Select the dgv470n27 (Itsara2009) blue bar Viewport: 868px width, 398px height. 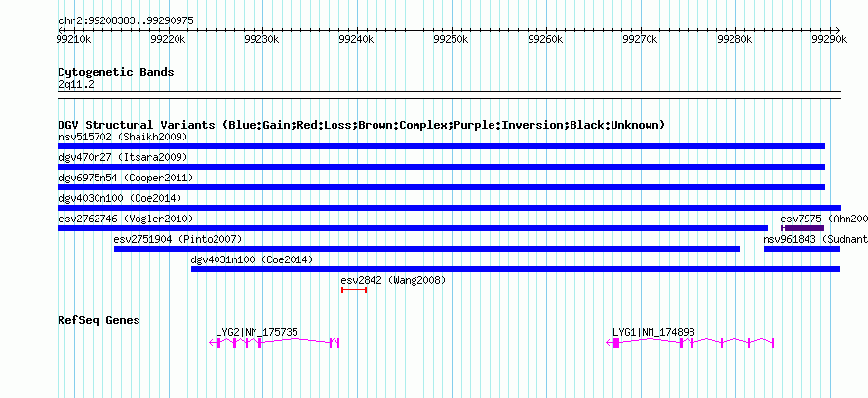[441, 167]
